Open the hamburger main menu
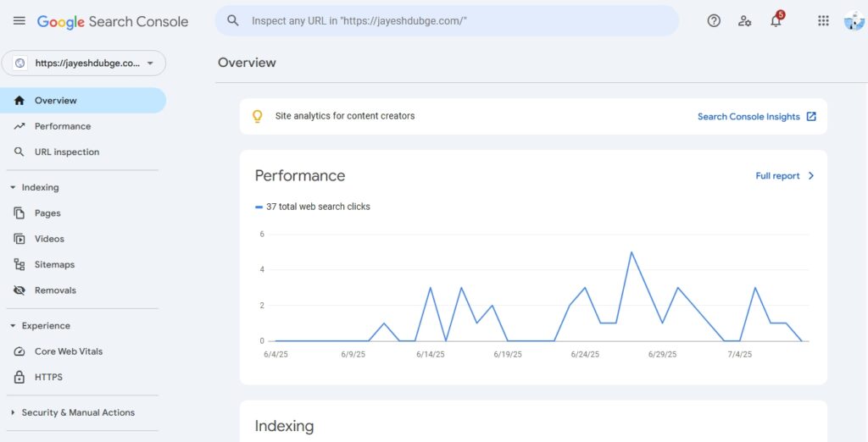The image size is (868, 442). 19,21
